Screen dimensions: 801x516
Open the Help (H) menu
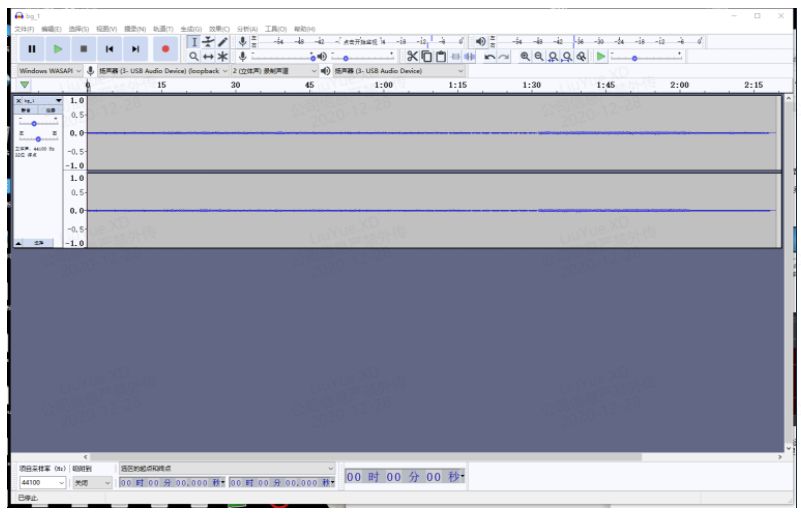click(x=304, y=29)
